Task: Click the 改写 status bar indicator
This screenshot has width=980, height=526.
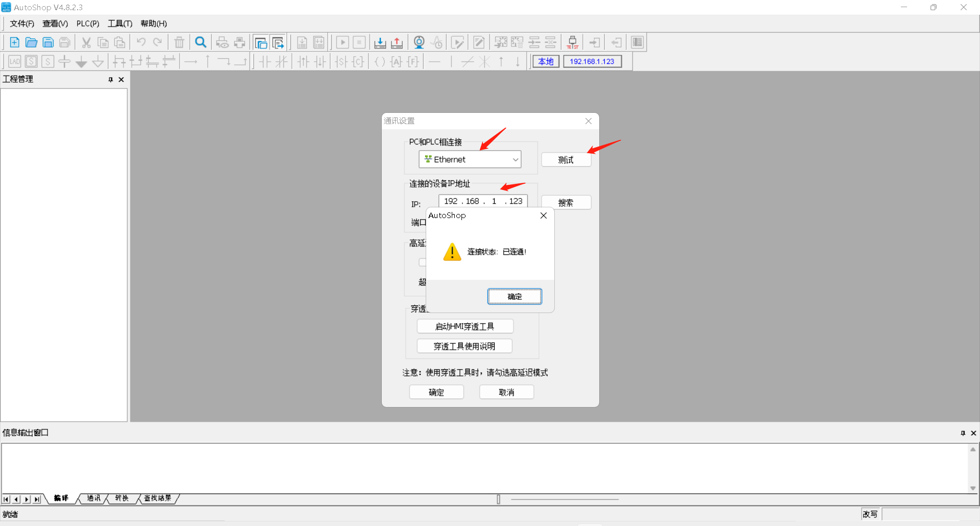Action: click(870, 514)
